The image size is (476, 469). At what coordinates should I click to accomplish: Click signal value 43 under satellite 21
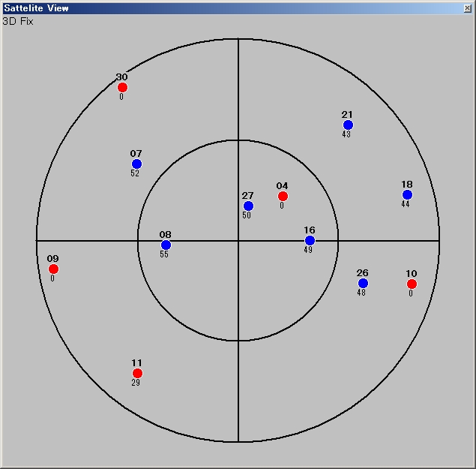coord(346,134)
